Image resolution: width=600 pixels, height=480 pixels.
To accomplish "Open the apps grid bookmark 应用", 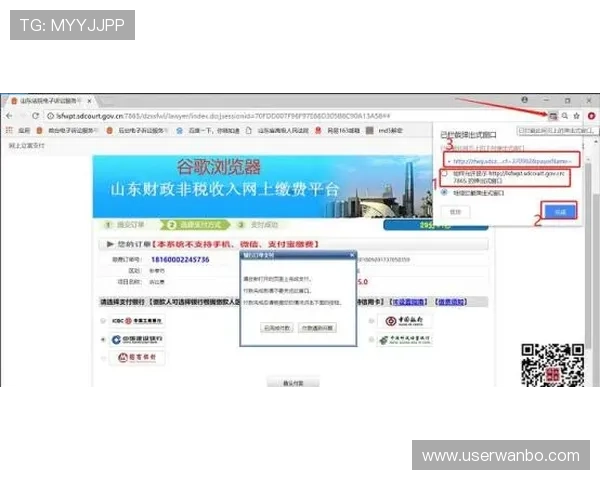I will tap(18, 131).
